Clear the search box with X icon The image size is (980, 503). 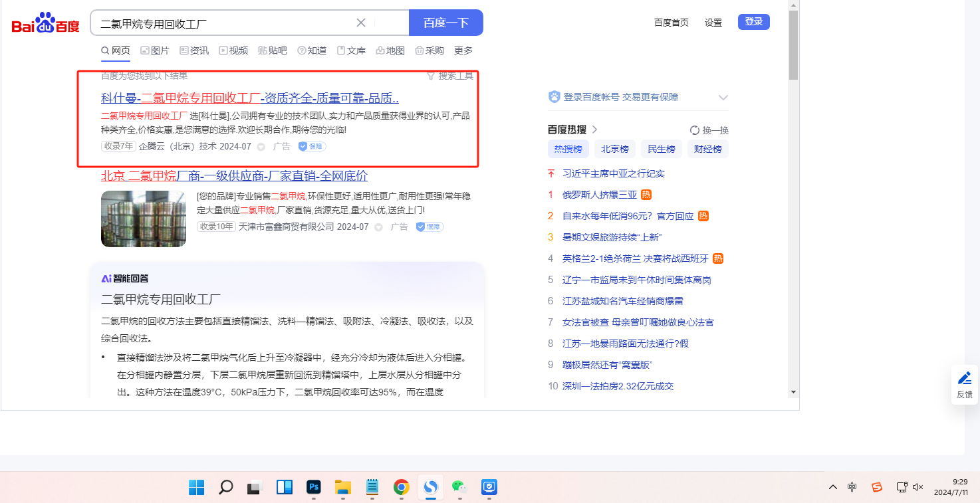point(361,23)
